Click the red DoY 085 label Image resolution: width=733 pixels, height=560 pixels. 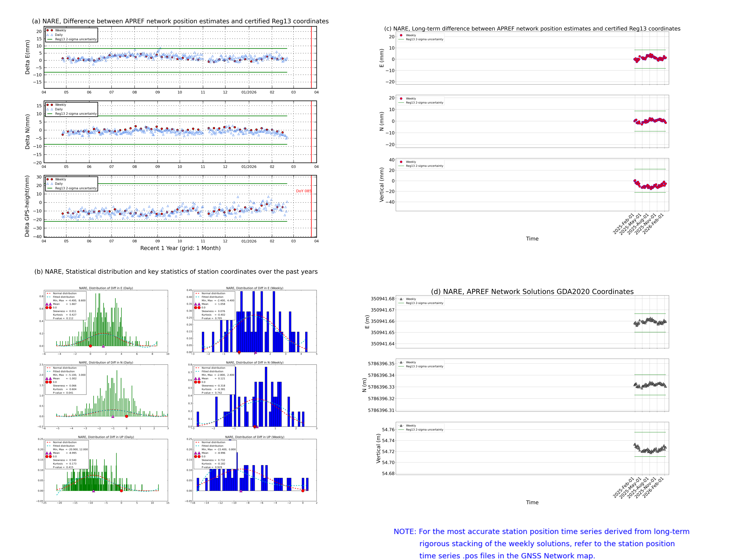pos(304,191)
